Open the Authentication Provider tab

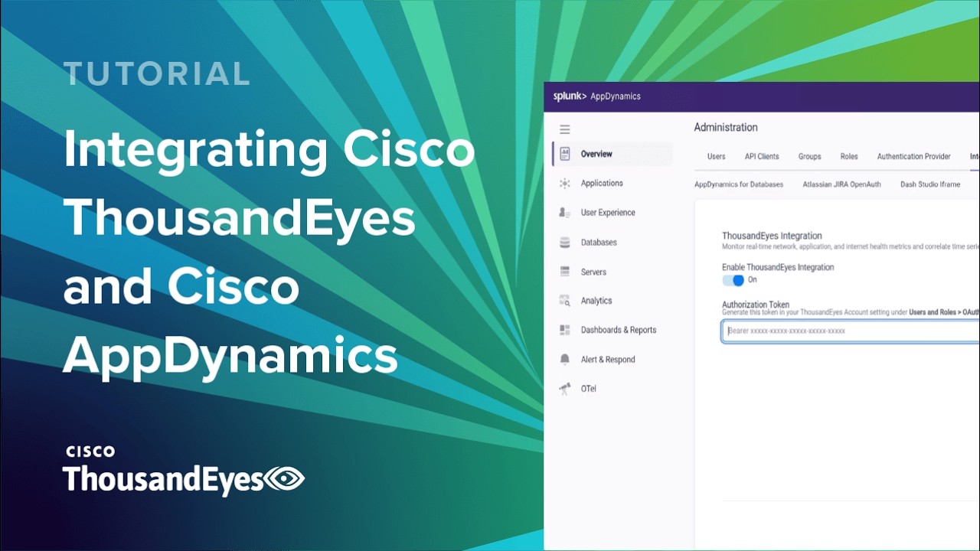tap(913, 156)
